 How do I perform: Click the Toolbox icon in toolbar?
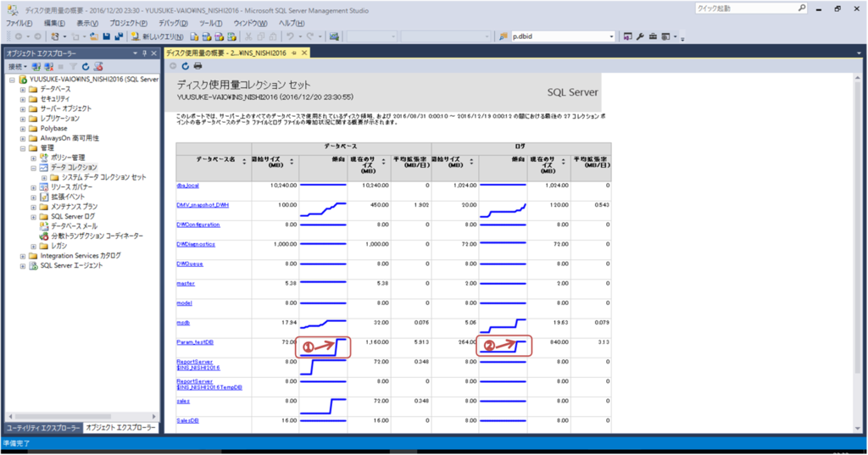[653, 36]
